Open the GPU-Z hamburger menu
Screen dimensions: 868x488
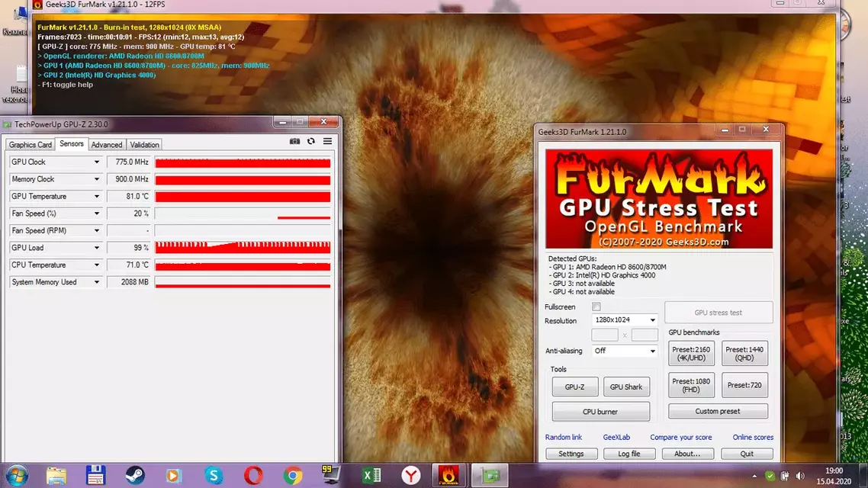(328, 141)
